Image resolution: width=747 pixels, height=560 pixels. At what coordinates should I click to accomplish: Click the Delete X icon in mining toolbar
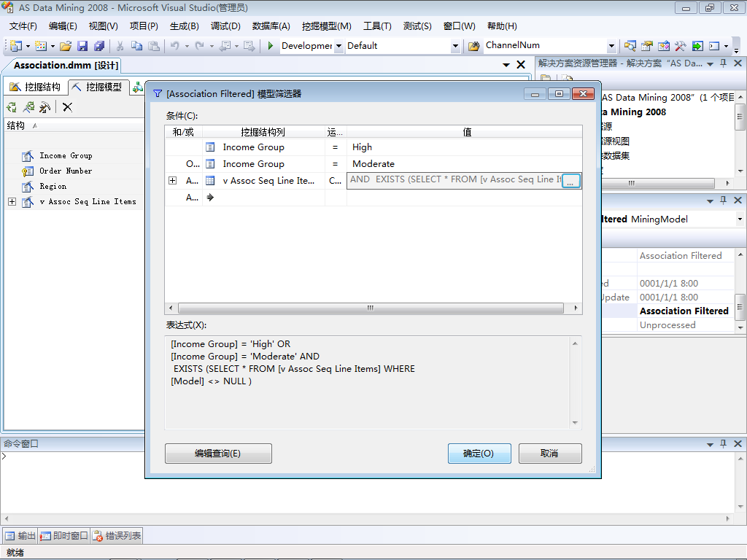[67, 107]
